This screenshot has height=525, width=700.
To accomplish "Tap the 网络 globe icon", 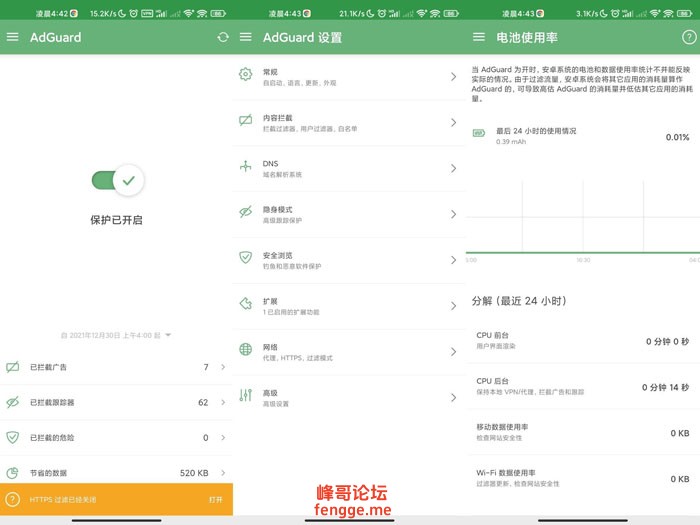I will click(246, 350).
